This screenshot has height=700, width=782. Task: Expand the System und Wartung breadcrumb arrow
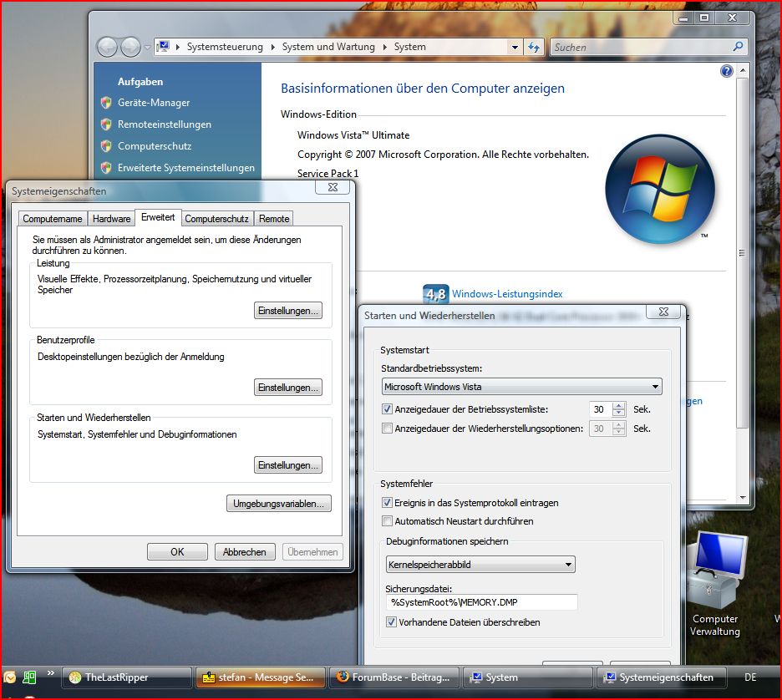coord(384,47)
